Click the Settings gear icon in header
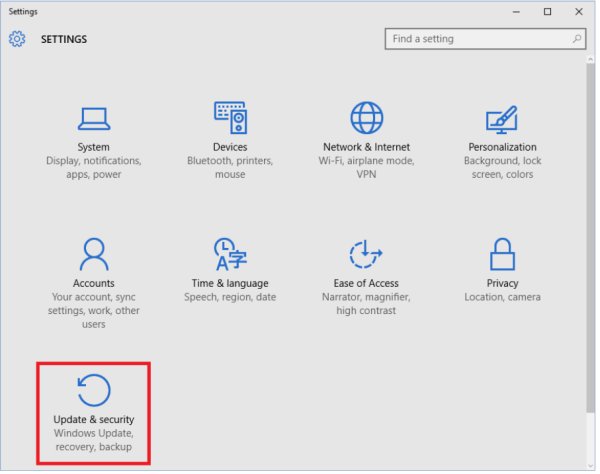Viewport: 600px width, 474px height. (x=17, y=40)
